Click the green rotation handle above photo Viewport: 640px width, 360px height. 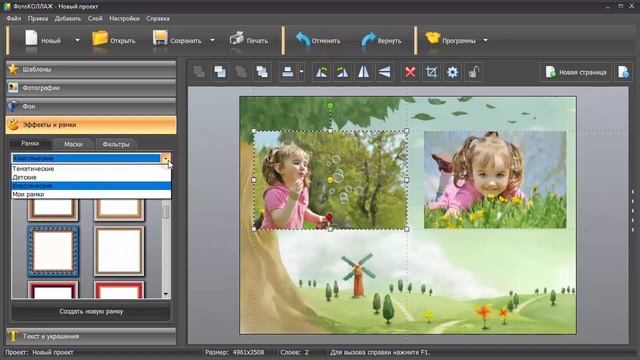pos(330,106)
